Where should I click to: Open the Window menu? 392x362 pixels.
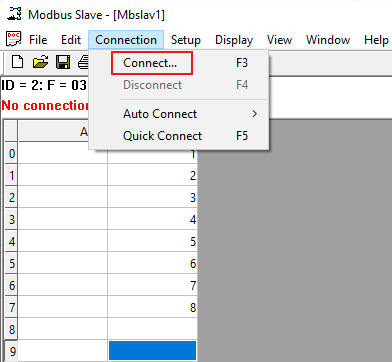[328, 40]
